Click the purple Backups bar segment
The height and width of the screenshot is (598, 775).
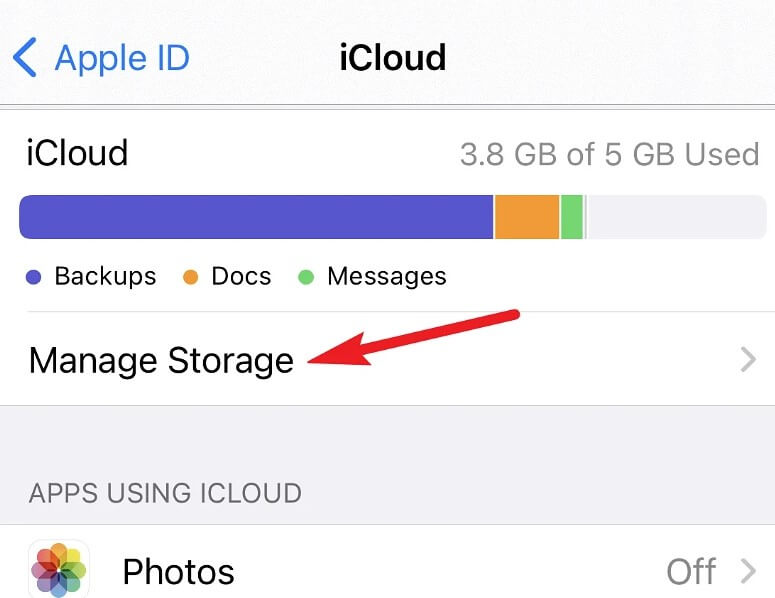pyautogui.click(x=256, y=217)
